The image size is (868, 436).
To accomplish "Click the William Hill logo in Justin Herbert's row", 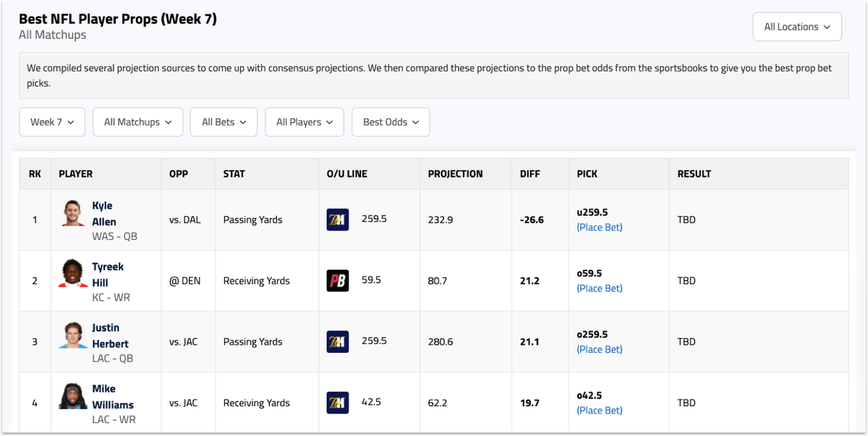I will point(338,341).
